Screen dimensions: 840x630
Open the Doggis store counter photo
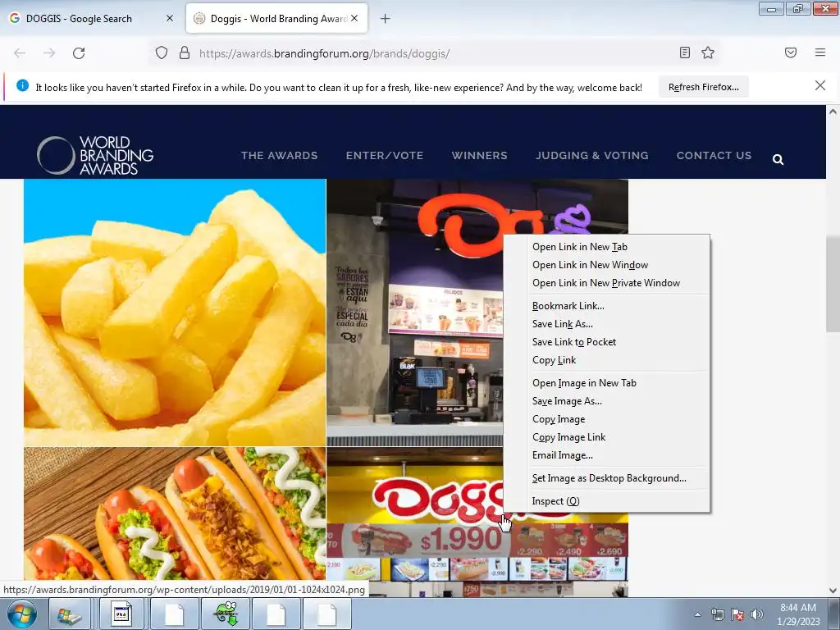[415, 313]
